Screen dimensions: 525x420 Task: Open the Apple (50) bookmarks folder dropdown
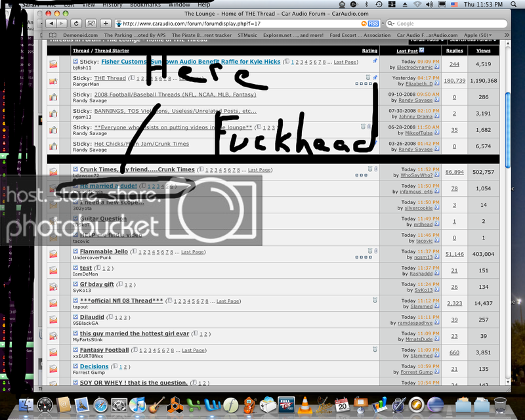pos(478,35)
